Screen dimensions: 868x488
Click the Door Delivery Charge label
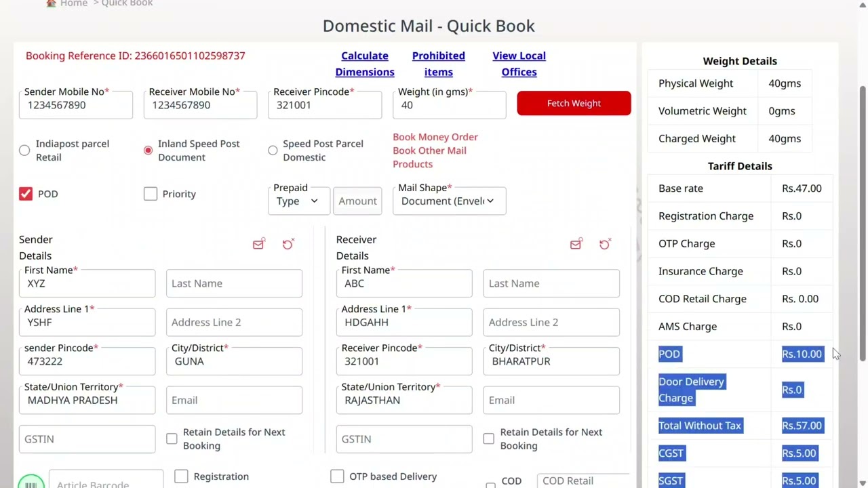[x=691, y=390]
